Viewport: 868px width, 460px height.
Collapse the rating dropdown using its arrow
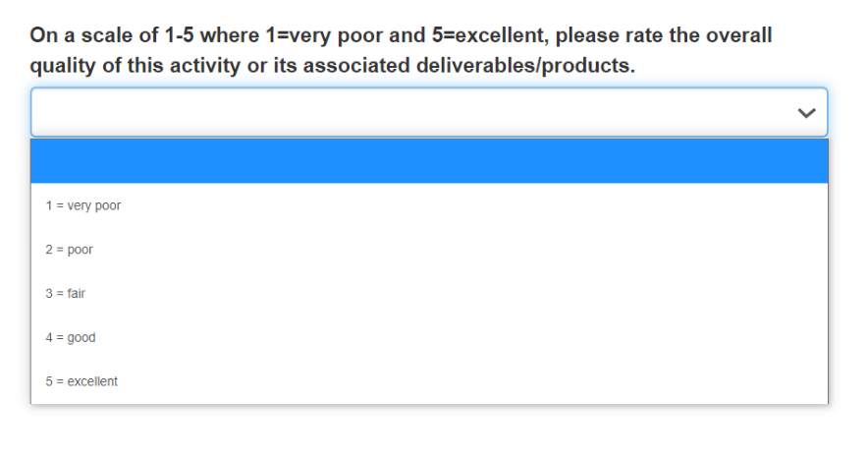click(x=806, y=113)
